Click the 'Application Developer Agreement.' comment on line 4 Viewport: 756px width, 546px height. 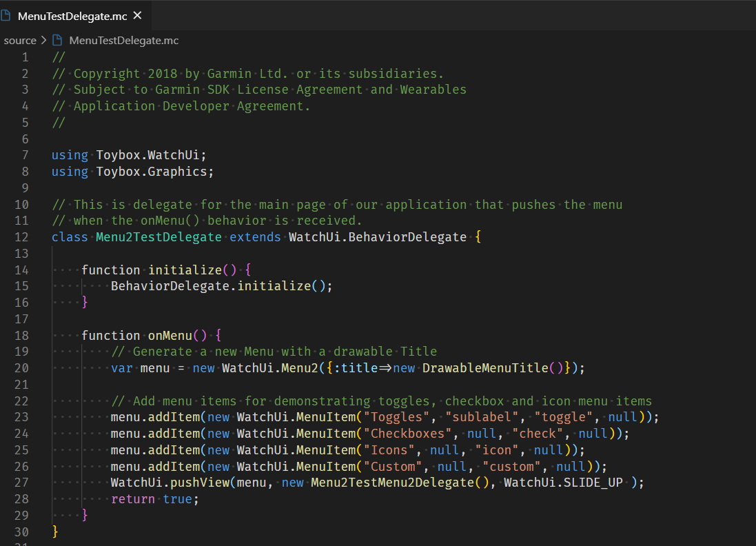tap(192, 106)
